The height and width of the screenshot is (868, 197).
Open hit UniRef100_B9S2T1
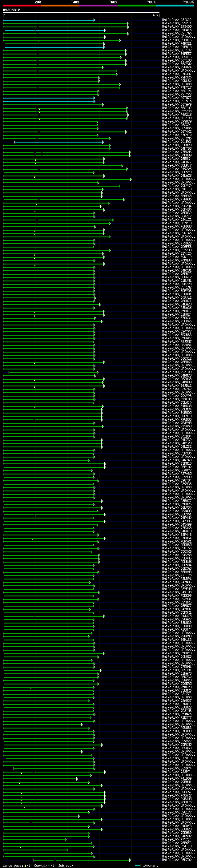tap(177, 23)
